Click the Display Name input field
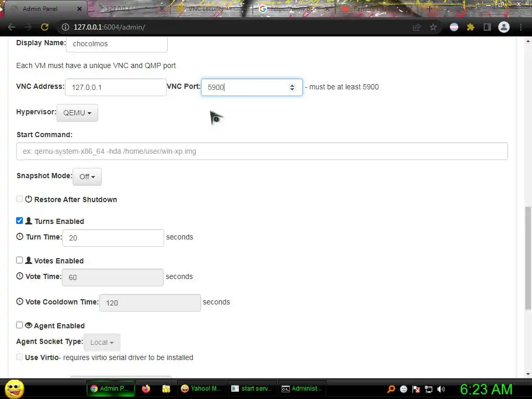This screenshot has width=532, height=399. tap(117, 44)
